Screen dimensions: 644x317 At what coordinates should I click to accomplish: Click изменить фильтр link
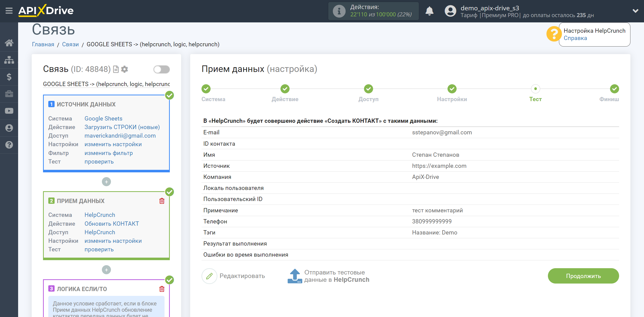click(109, 153)
